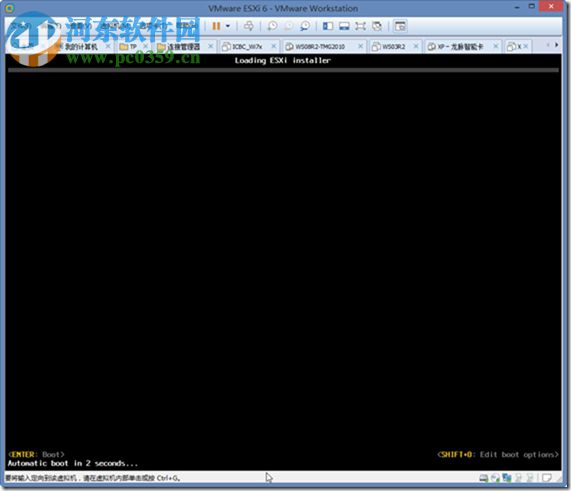The image size is (571, 491).
Task: Open the message log icon in status bar
Action: (x=546, y=478)
